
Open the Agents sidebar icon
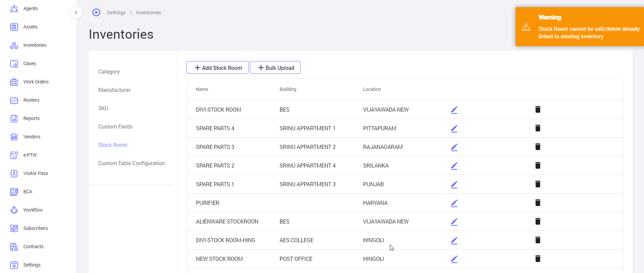(x=14, y=9)
